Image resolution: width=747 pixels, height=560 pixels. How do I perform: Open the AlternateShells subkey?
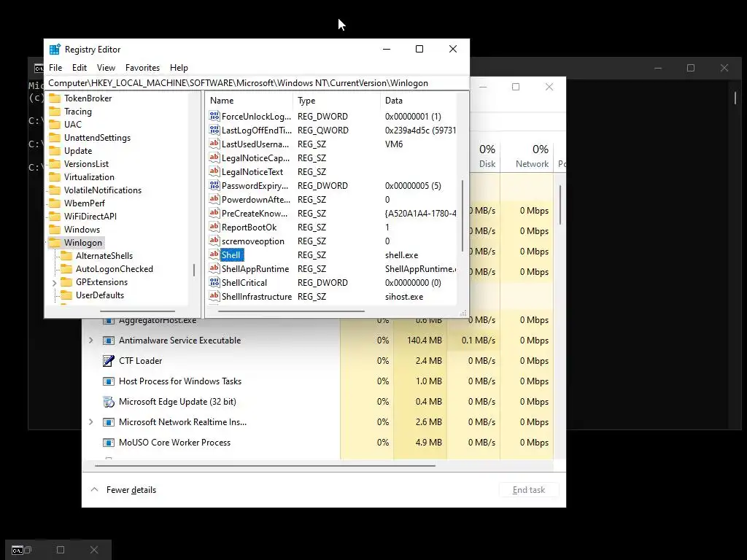click(x=104, y=256)
